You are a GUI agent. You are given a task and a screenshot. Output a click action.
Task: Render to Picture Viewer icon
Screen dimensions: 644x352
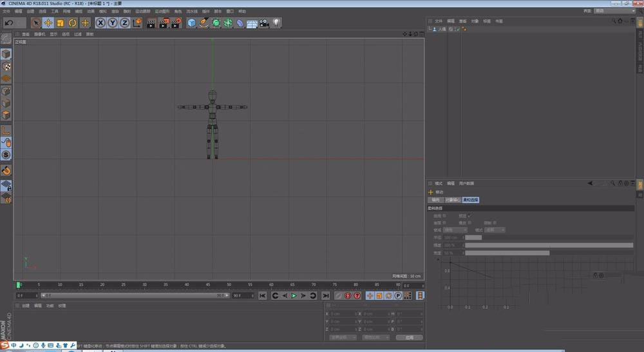point(164,23)
